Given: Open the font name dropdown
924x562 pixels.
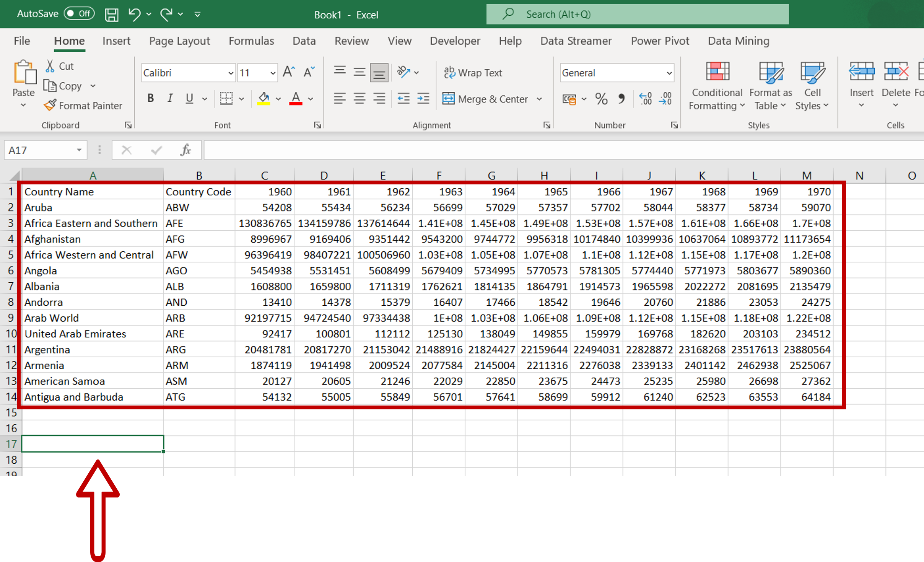Looking at the screenshot, I should tap(231, 72).
